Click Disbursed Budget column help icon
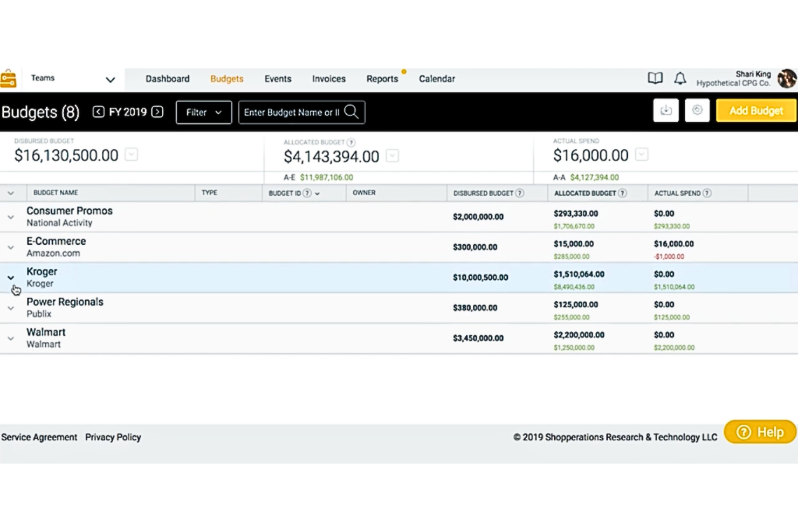The height and width of the screenshot is (532, 798). point(519,193)
